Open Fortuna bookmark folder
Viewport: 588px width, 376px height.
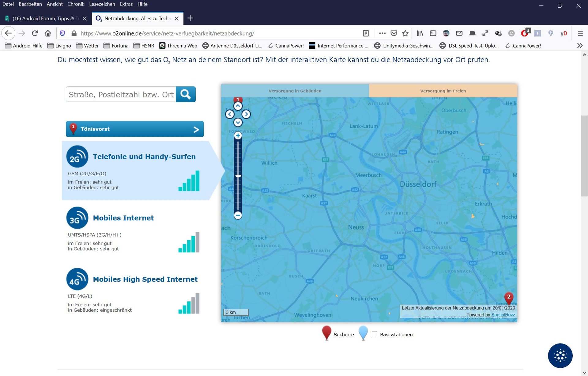point(116,45)
